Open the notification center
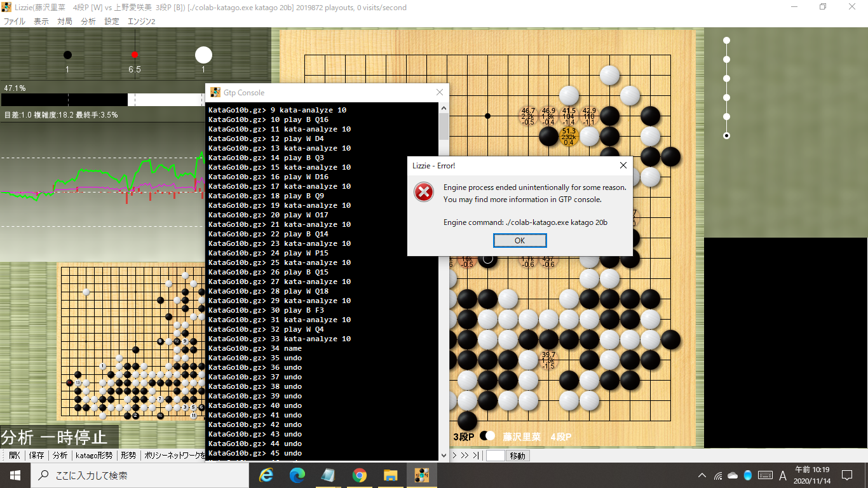 coord(847,475)
